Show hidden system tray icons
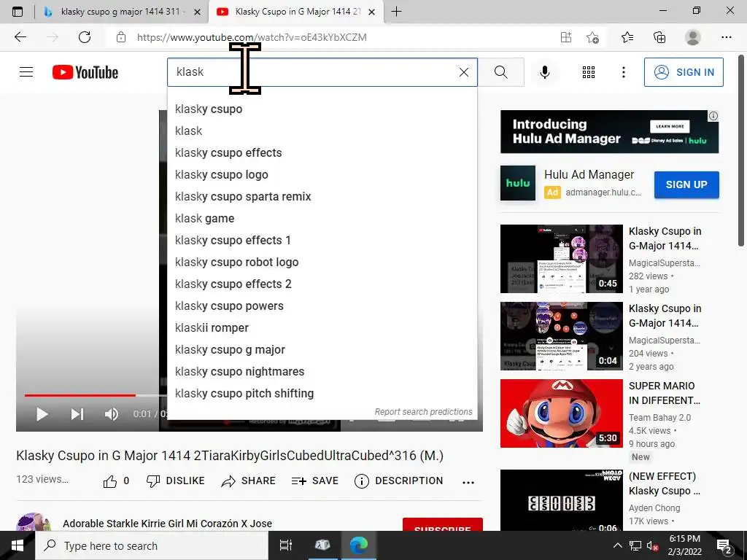This screenshot has width=747, height=560. [x=617, y=545]
